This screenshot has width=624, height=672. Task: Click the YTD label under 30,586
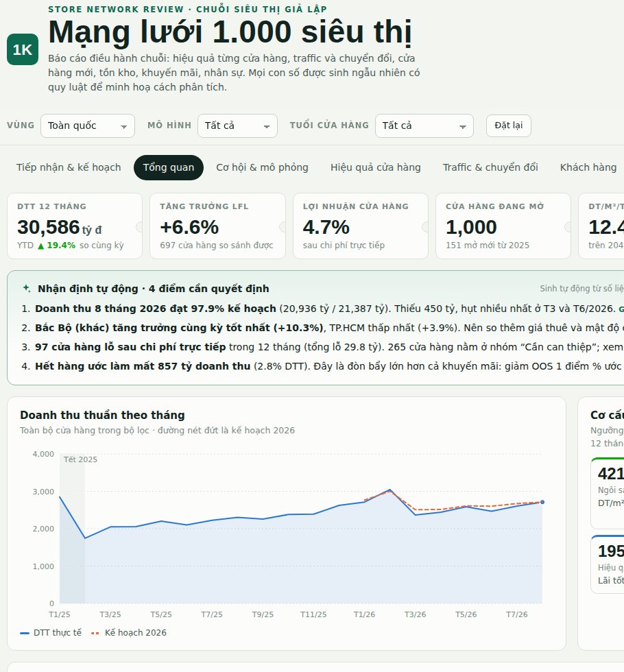25,245
